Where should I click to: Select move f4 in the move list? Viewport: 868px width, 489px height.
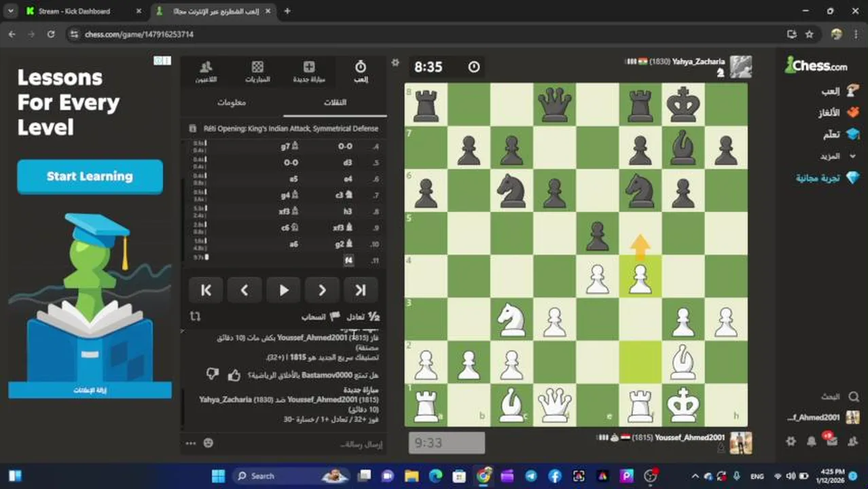[348, 261]
